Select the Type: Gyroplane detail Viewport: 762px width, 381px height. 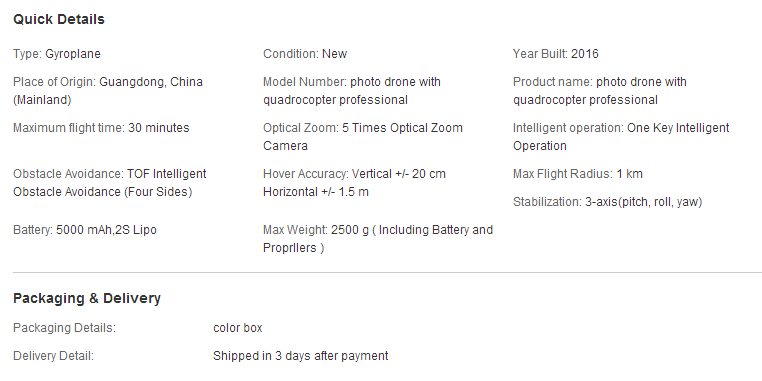(x=57, y=54)
